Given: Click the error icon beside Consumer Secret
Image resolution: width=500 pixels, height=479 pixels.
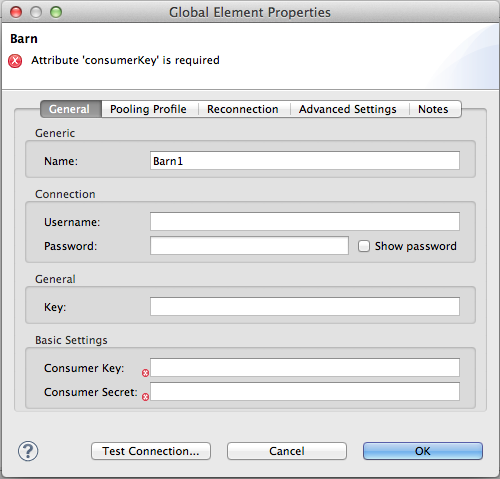Looking at the screenshot, I should point(145,397).
